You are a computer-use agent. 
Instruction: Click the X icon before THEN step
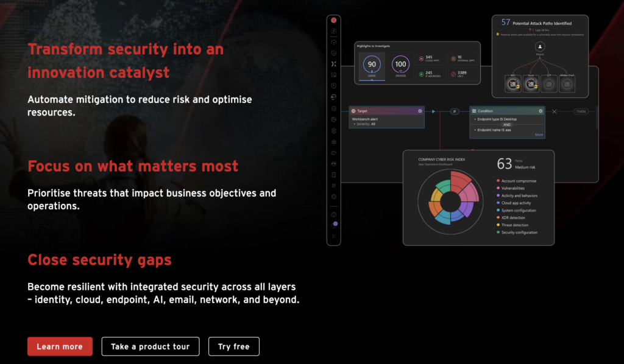point(554,111)
